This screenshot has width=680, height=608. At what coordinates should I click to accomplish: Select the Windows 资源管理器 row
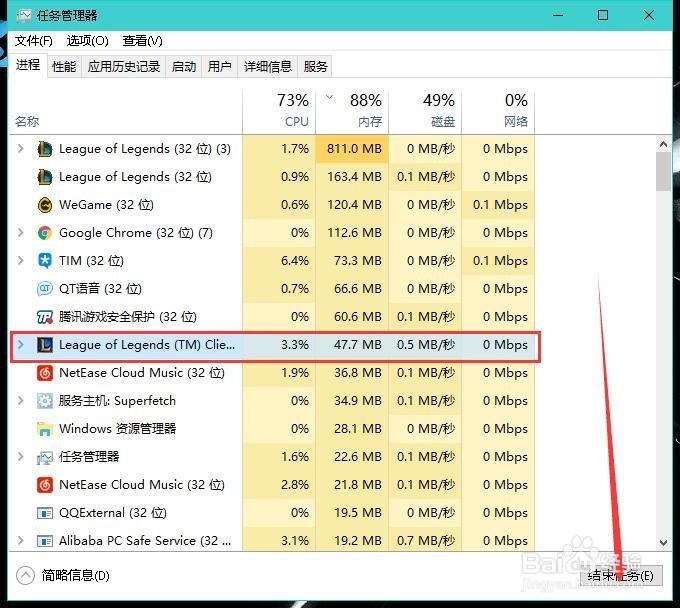(272, 429)
